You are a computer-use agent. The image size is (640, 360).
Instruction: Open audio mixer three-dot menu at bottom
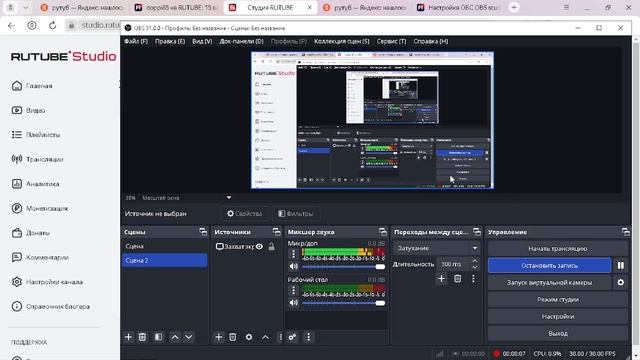309,337
